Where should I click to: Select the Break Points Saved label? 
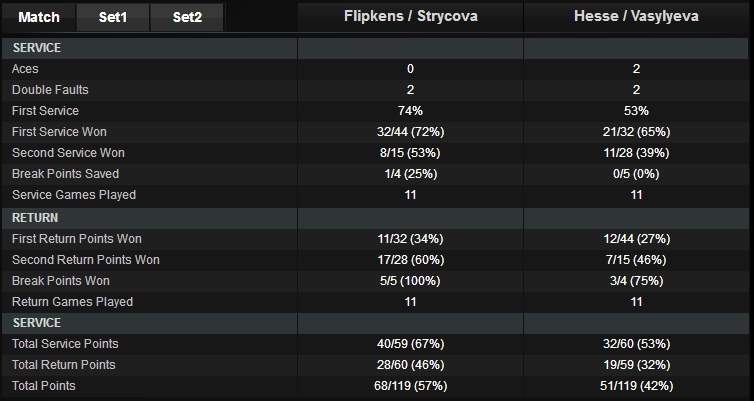tap(62, 174)
